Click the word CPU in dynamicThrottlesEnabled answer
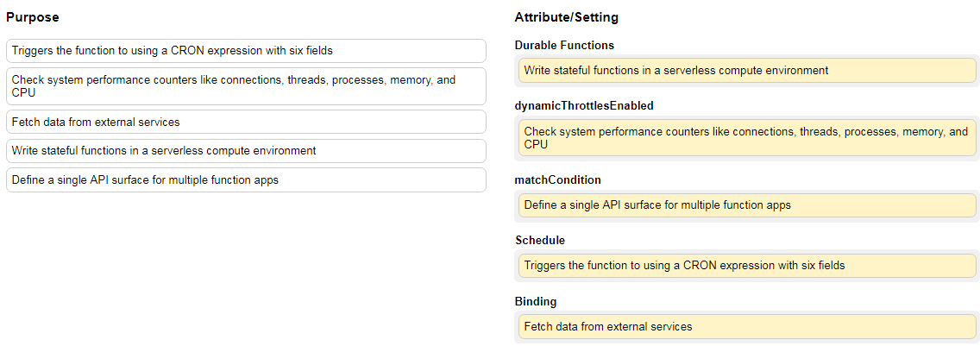This screenshot has height=346, width=980. coord(536,145)
